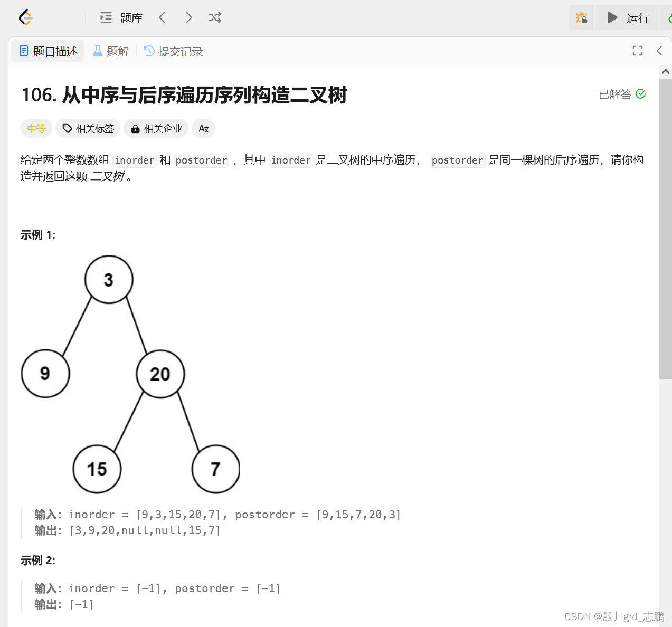672x627 pixels.
Task: Open the LeetCode logo home
Action: 26,17
